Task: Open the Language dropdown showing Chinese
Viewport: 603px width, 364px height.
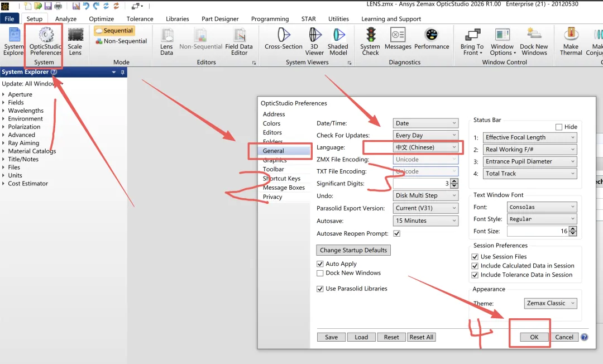Action: point(425,147)
